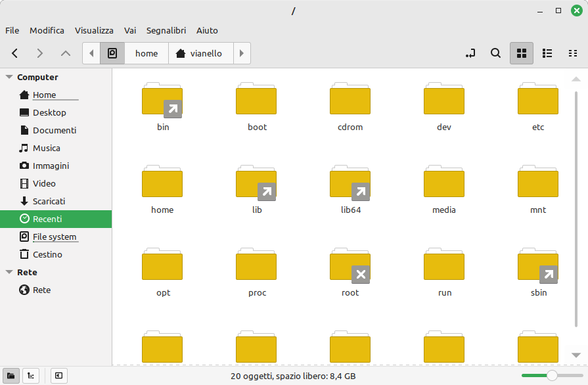Show places in sidebar
Screen dimensions: 588x385
coord(11,376)
